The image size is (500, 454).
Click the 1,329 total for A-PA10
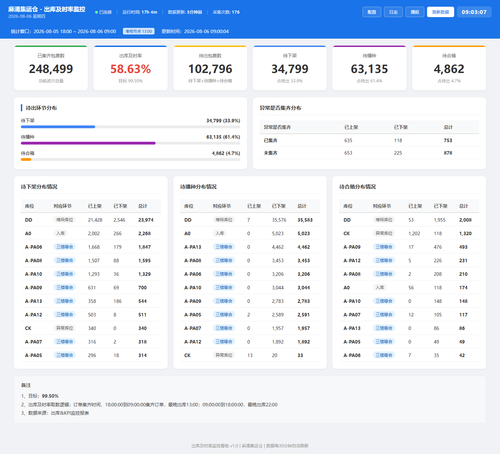tap(144, 274)
